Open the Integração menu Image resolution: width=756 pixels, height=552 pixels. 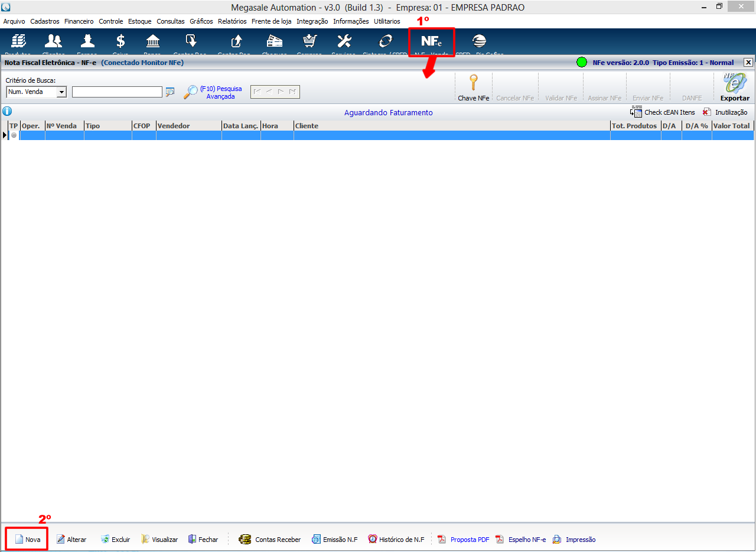(312, 21)
